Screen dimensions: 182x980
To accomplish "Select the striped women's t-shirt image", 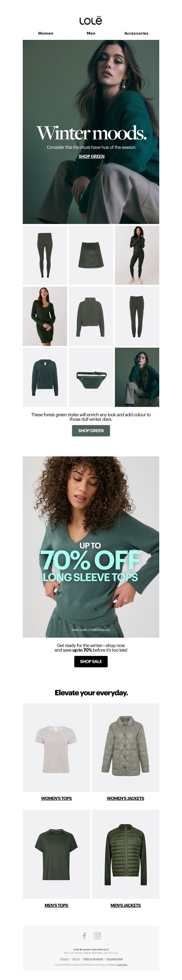I will (x=56, y=747).
